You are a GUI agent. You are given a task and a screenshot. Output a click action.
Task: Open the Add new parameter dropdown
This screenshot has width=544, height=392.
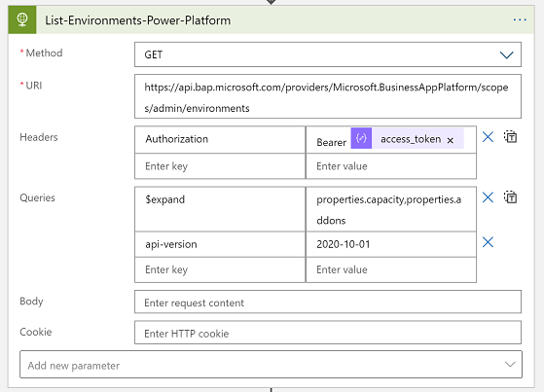coord(271,364)
